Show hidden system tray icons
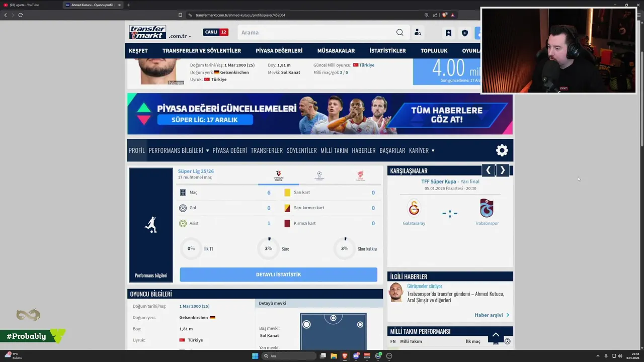 tap(598, 356)
